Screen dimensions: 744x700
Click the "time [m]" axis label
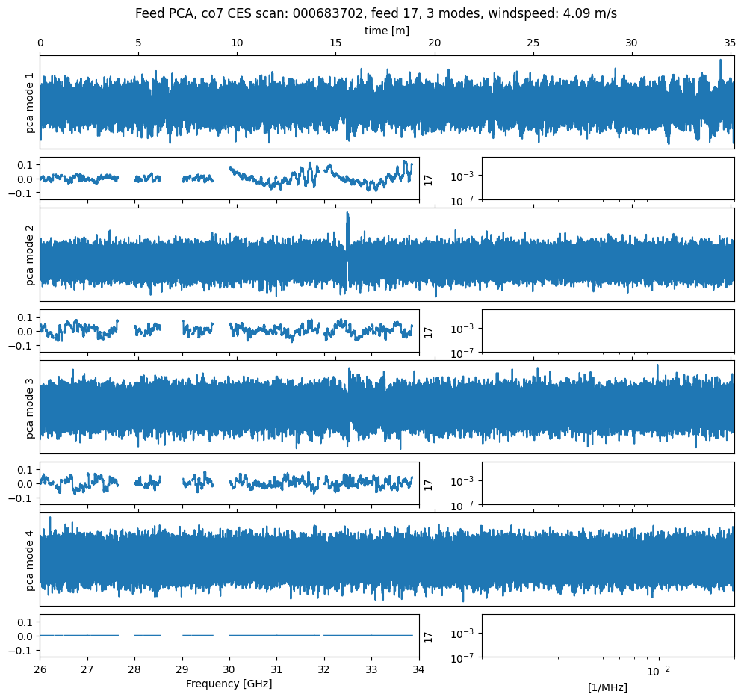point(386,31)
